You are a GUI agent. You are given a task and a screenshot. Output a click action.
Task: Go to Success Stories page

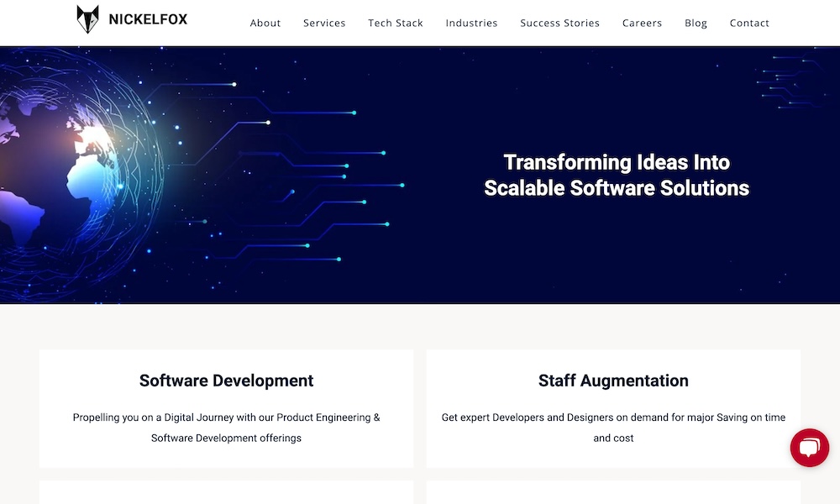click(x=559, y=23)
